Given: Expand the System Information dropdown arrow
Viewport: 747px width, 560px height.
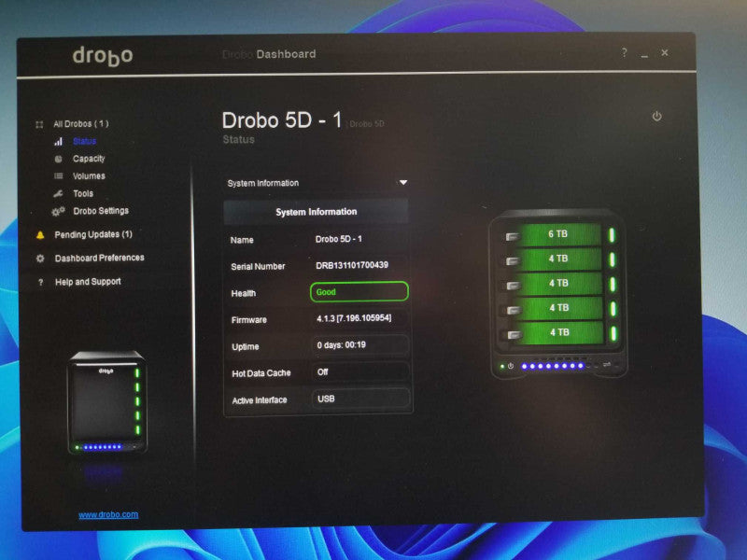Looking at the screenshot, I should (x=403, y=182).
